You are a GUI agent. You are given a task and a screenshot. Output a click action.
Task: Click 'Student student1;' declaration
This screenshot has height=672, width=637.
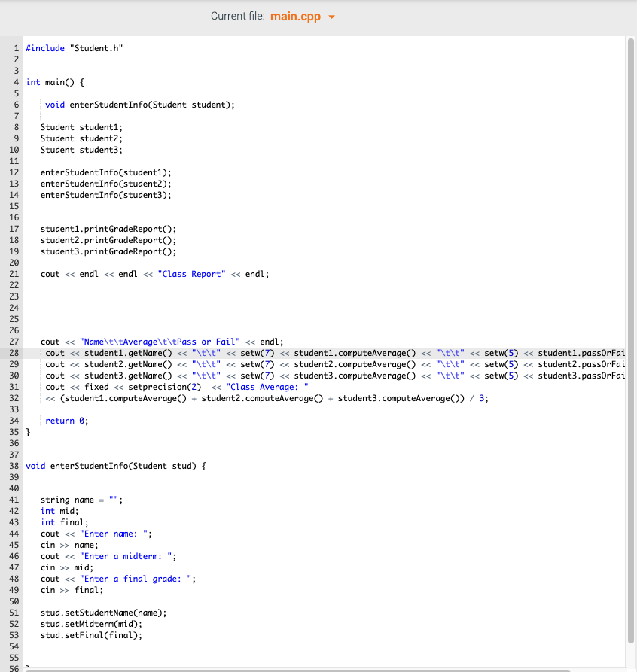81,127
